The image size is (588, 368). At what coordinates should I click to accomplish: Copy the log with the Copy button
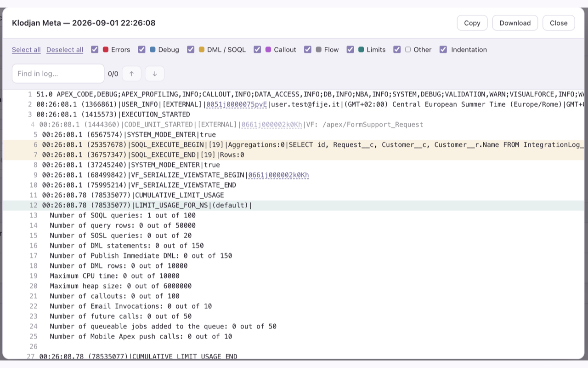point(472,23)
